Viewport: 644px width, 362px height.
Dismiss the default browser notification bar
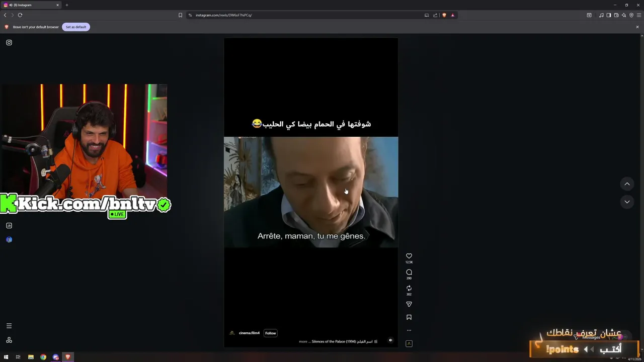tap(637, 27)
